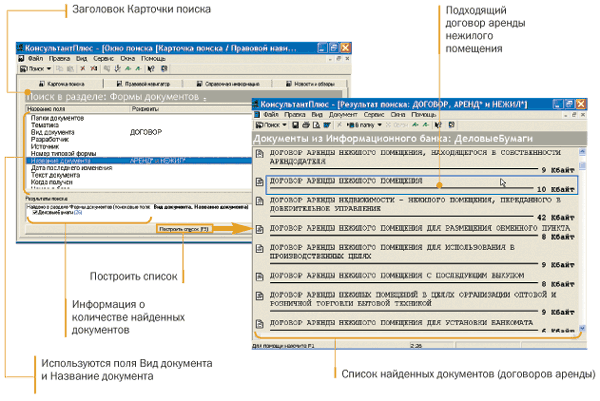Select the Текст документа field row
Image resolution: width=600 pixels, height=401 pixels.
(139, 175)
